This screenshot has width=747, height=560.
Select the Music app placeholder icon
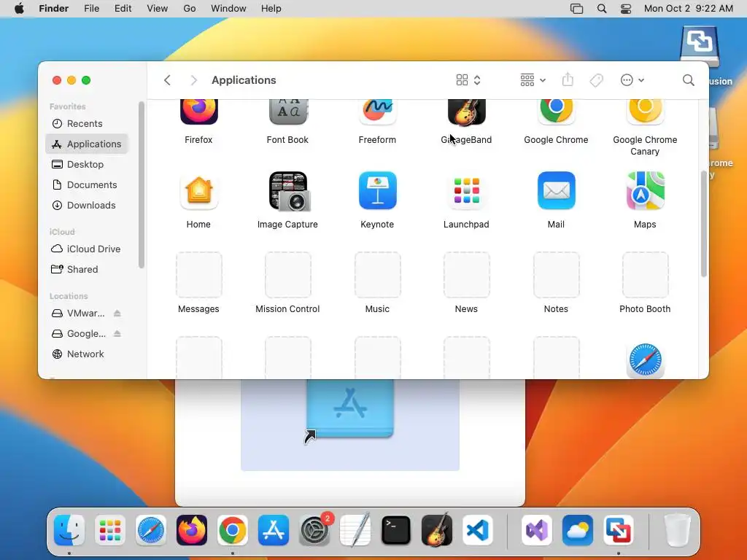[377, 275]
